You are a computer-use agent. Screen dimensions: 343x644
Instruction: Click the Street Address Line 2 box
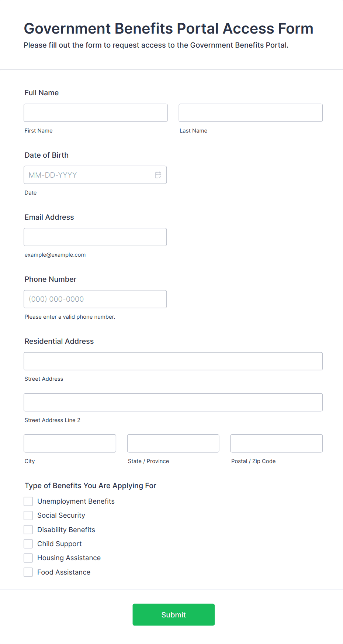(173, 402)
